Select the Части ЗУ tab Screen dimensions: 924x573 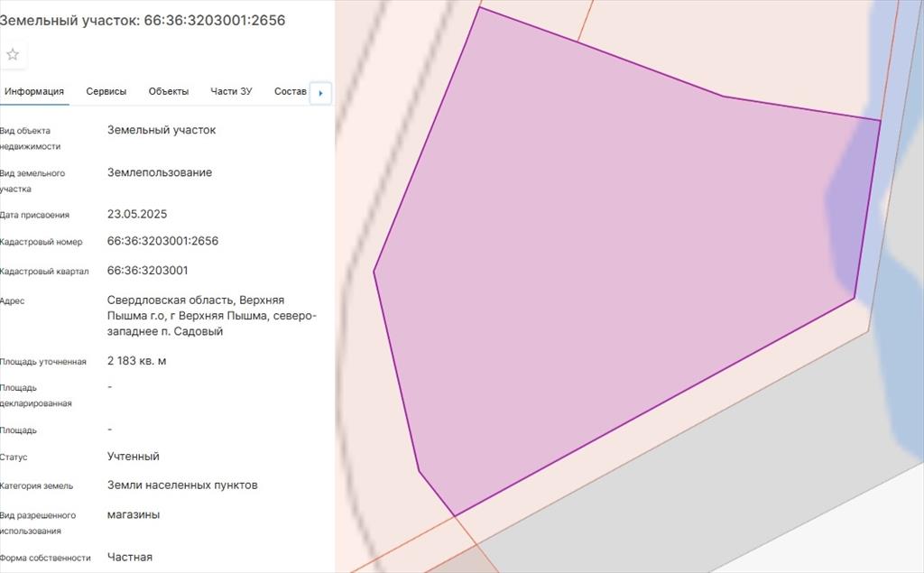[x=231, y=91]
